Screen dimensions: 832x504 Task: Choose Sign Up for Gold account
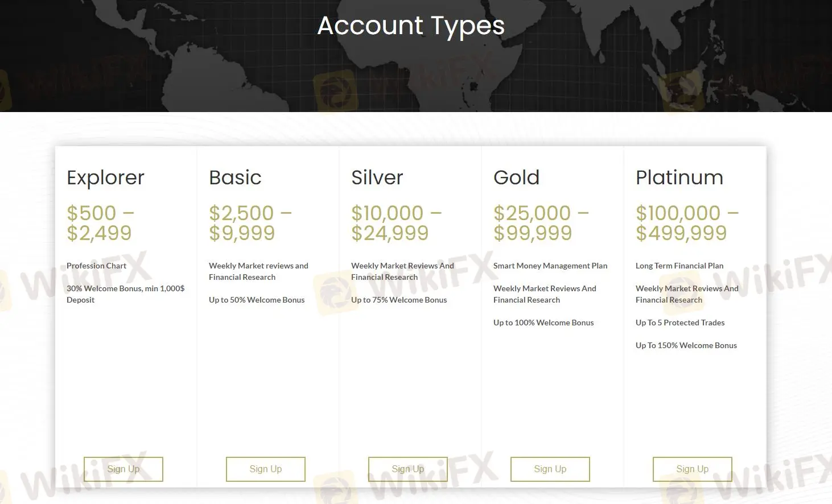tap(550, 469)
